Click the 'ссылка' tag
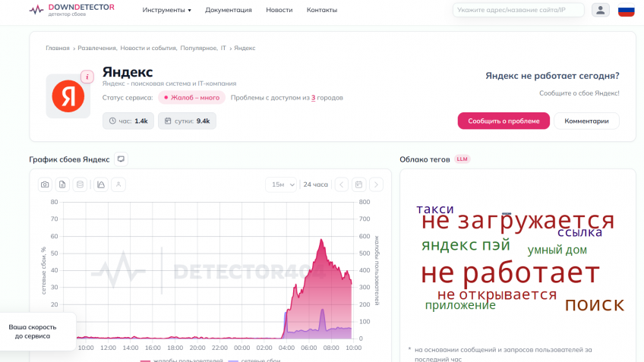Image resolution: width=644 pixels, height=362 pixels. click(579, 232)
